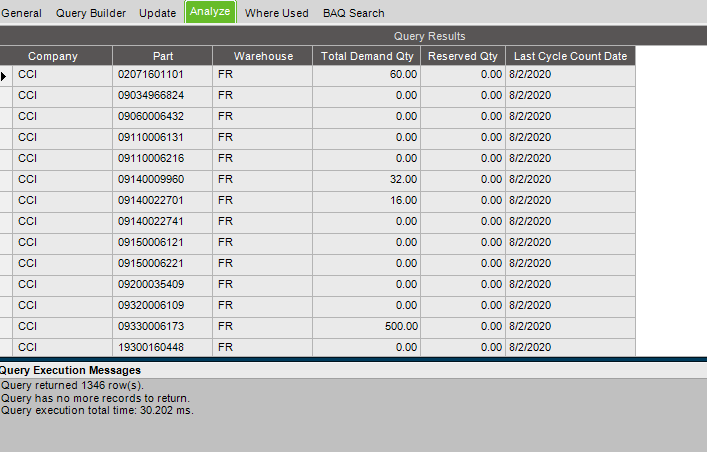707x452 pixels.
Task: Sort by the Company column header
Action: click(56, 56)
